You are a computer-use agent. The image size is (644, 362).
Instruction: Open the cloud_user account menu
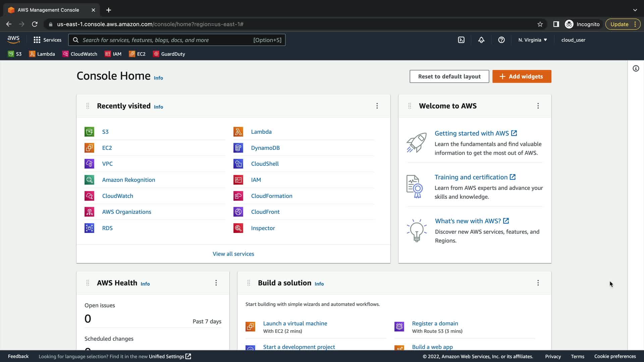(573, 40)
